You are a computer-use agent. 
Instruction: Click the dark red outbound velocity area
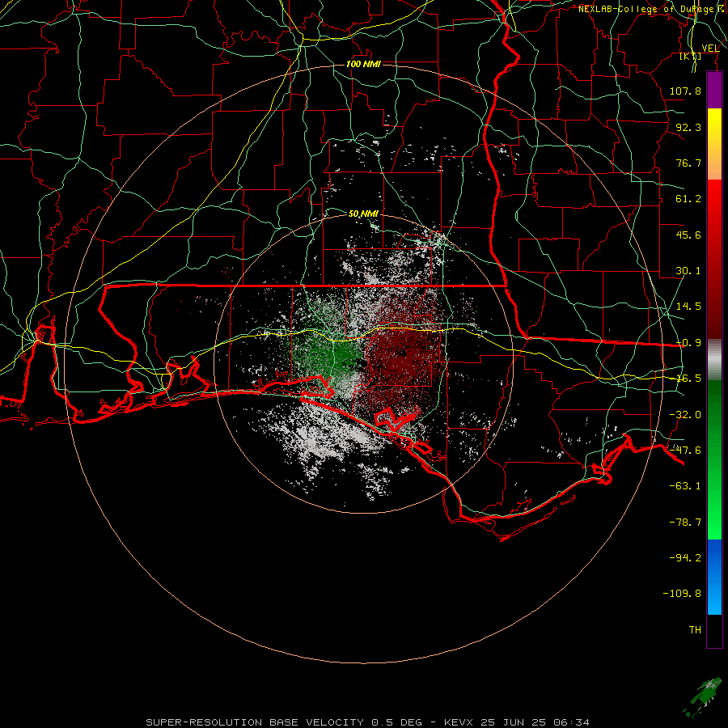pos(401,355)
